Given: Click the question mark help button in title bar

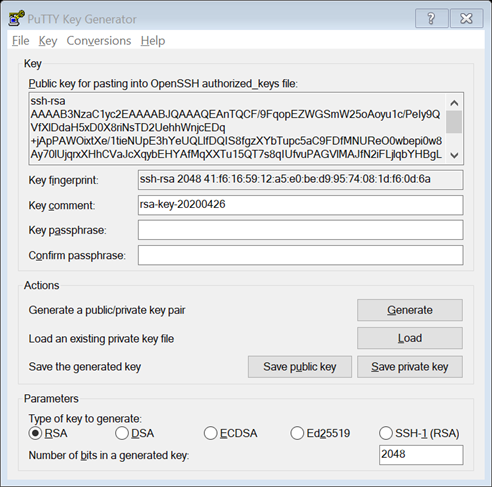Looking at the screenshot, I should tap(431, 18).
